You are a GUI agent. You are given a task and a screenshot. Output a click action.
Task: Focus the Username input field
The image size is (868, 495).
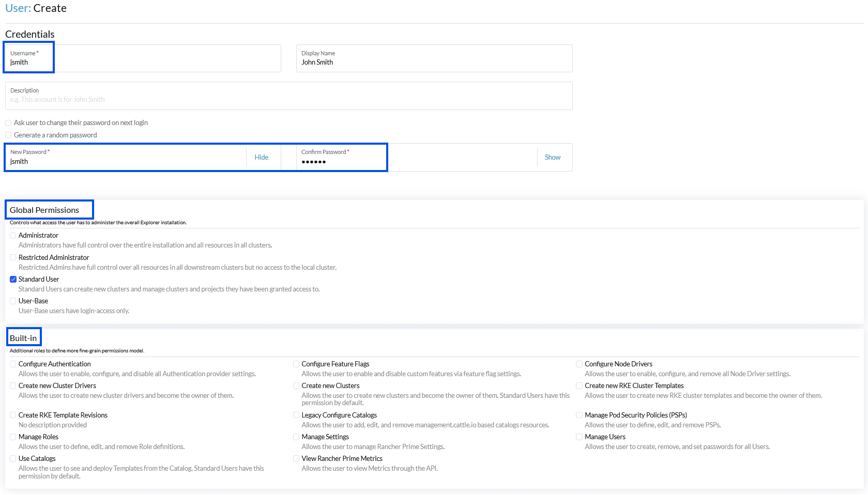[143, 58]
